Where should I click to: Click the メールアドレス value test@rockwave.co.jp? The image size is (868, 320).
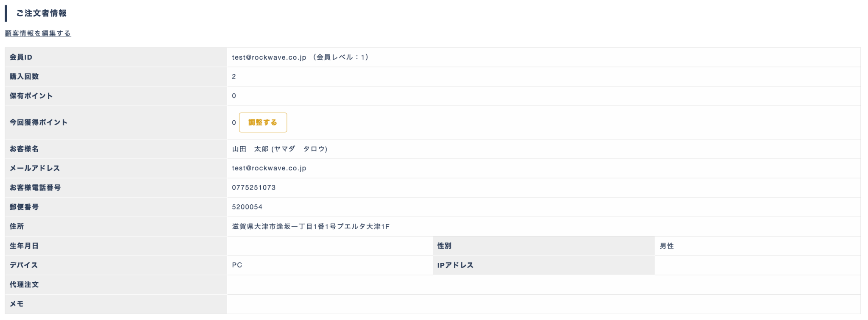click(x=269, y=168)
